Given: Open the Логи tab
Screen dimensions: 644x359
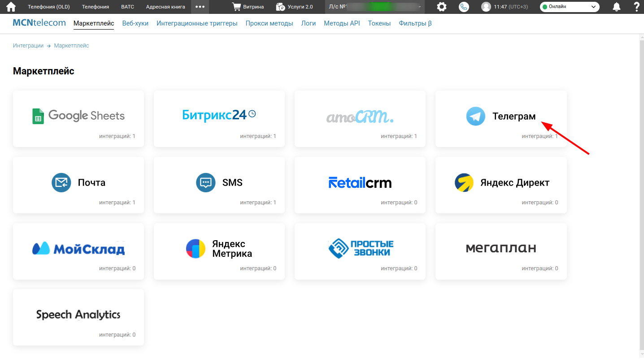Looking at the screenshot, I should (309, 23).
